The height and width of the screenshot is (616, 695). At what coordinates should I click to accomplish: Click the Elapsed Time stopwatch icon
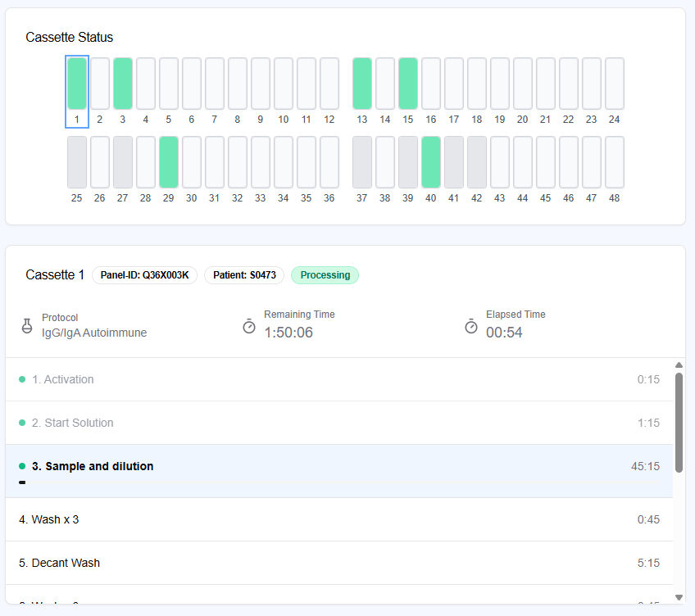click(471, 326)
